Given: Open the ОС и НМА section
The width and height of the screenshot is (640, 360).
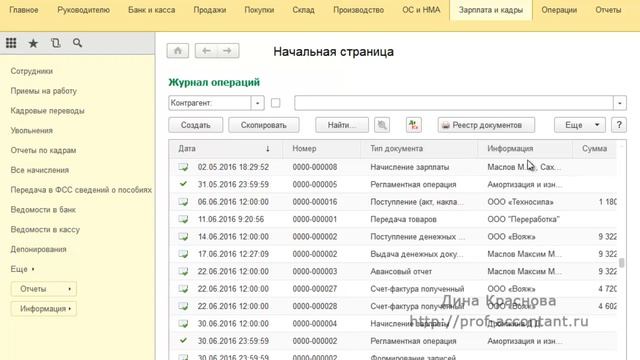Looking at the screenshot, I should click(x=421, y=10).
